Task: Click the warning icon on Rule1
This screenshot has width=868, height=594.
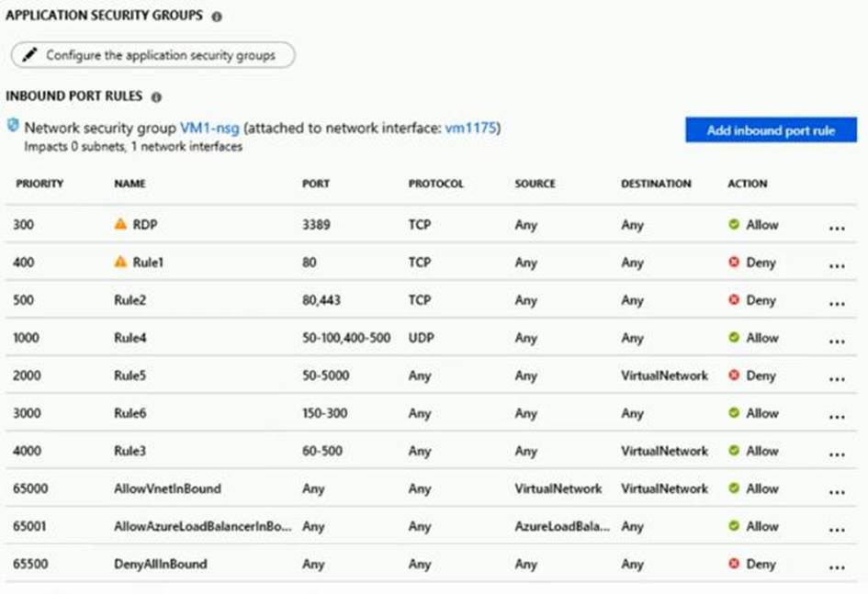Action: 120,263
